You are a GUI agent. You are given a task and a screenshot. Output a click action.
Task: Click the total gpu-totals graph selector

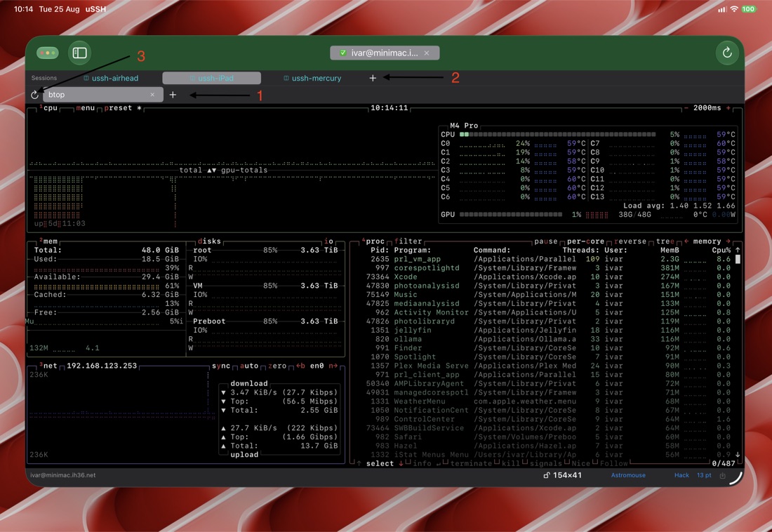pos(223,170)
